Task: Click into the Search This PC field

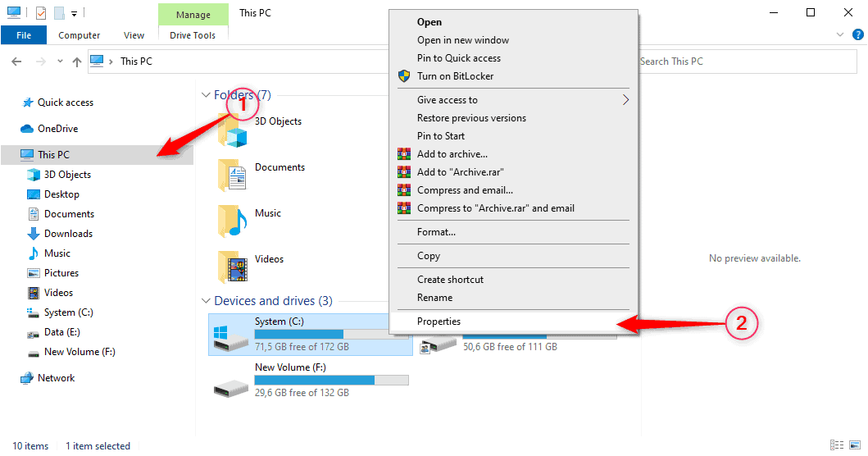Action: (748, 62)
